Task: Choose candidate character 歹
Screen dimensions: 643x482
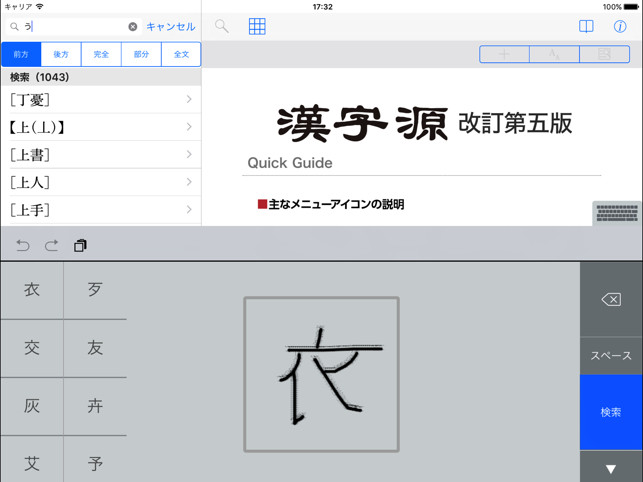Action: pos(95,290)
